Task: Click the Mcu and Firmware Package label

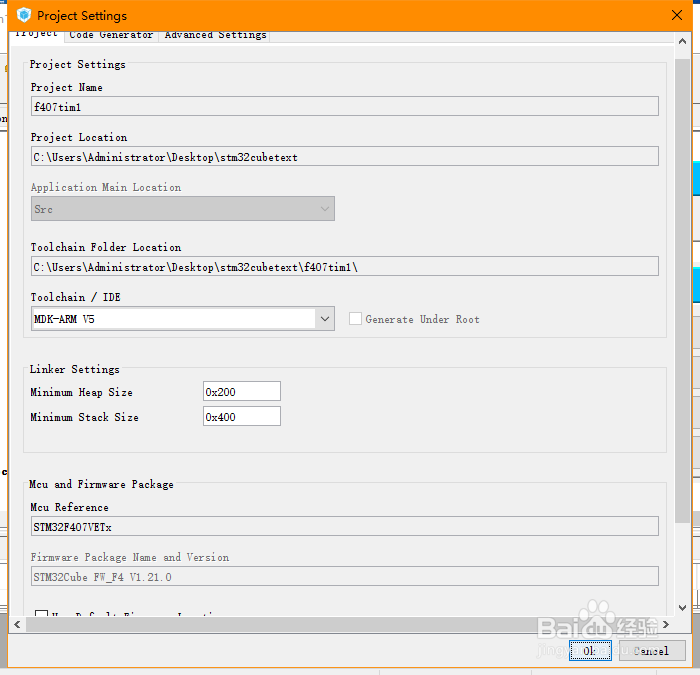Action: pos(101,484)
